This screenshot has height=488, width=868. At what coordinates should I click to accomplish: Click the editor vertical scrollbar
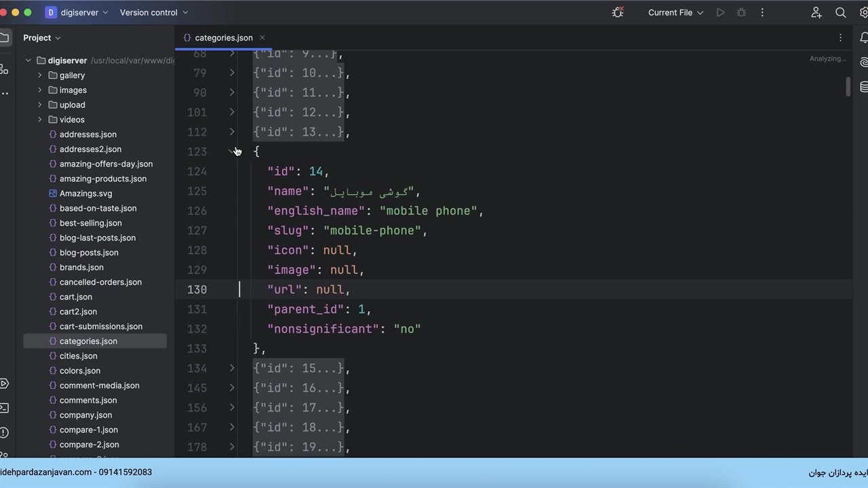pos(848,87)
